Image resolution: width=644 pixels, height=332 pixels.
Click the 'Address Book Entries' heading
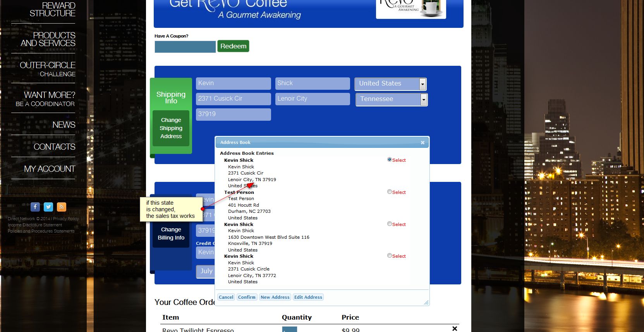click(x=247, y=153)
